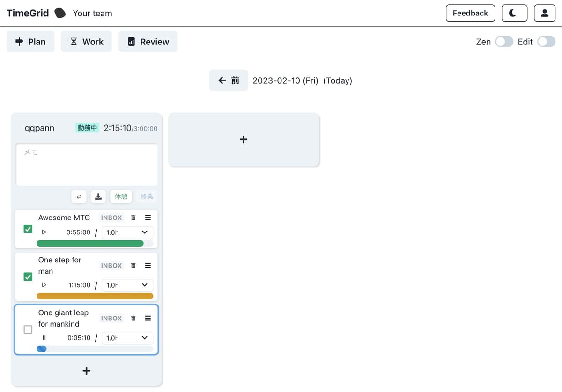Start the timer on One step for man
This screenshot has width=562, height=392.
[44, 285]
